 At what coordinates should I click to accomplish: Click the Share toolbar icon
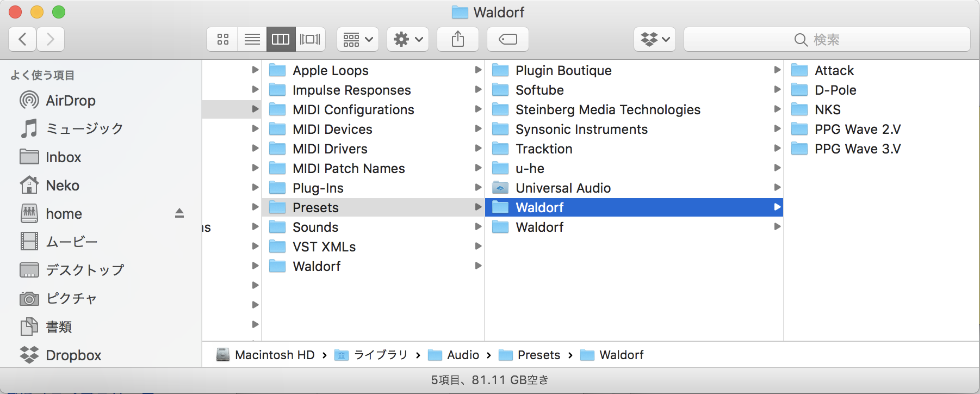click(458, 39)
